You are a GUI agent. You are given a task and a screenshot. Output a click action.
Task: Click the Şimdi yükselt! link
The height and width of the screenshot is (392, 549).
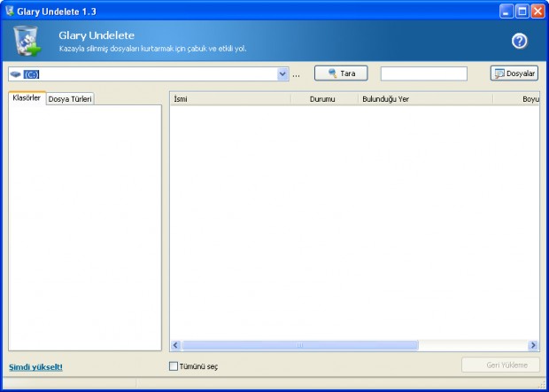35,367
